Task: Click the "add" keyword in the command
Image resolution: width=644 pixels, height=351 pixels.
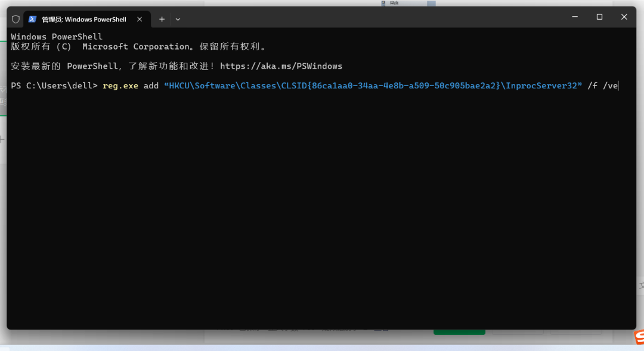Action: click(151, 86)
